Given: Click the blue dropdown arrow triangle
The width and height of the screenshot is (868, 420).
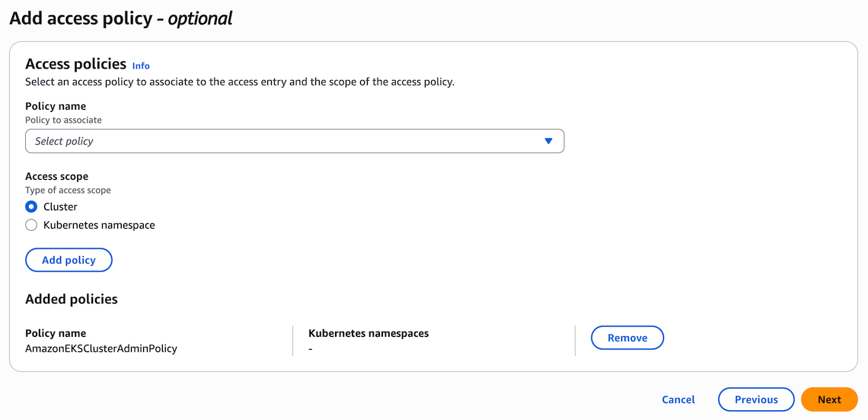Looking at the screenshot, I should pyautogui.click(x=548, y=141).
